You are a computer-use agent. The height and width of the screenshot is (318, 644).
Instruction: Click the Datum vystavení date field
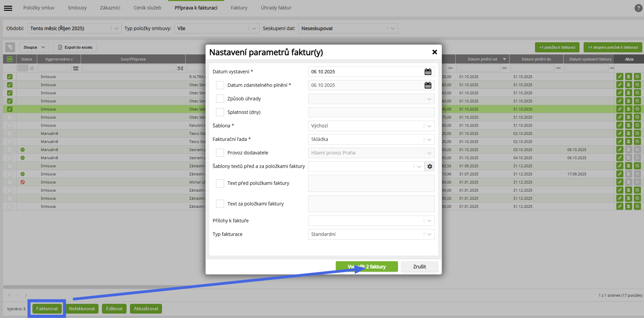click(x=366, y=72)
